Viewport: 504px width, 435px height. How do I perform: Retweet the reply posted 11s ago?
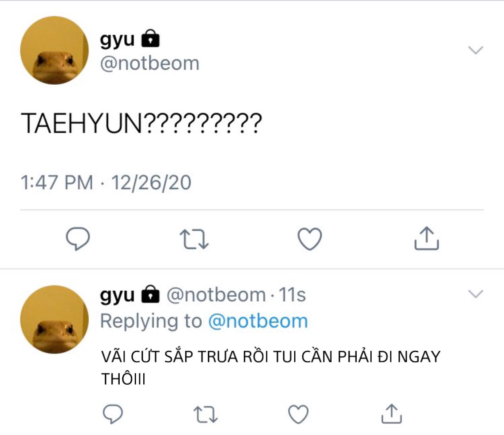point(205,414)
